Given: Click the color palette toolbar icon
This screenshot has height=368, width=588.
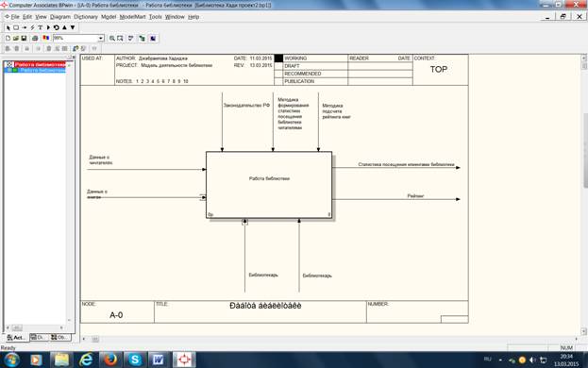Looking at the screenshot, I should pos(45,39).
